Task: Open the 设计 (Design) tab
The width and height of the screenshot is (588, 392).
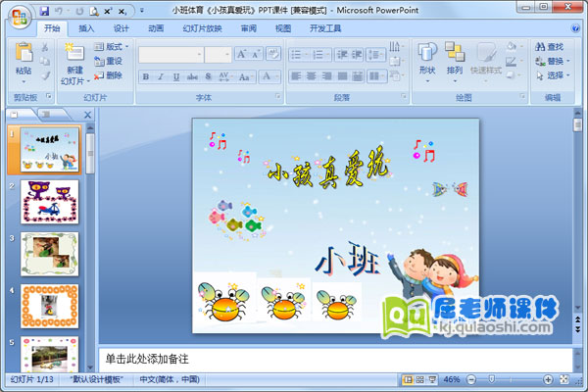Action: tap(121, 28)
